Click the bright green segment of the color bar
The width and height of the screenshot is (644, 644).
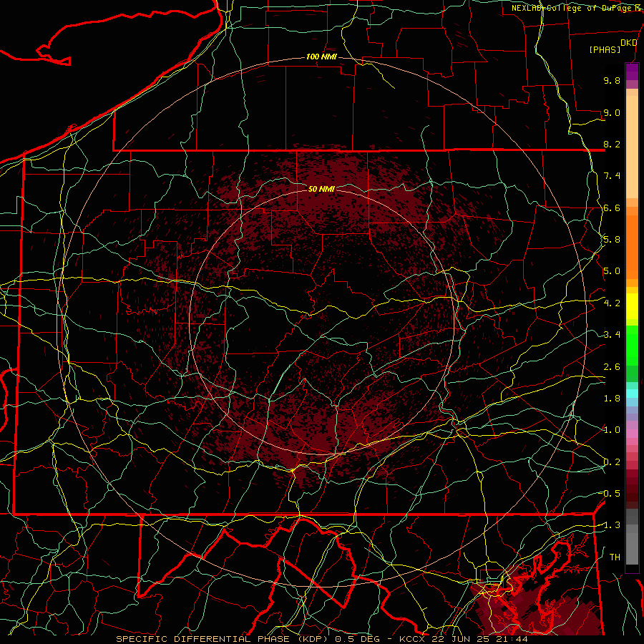coord(632,346)
